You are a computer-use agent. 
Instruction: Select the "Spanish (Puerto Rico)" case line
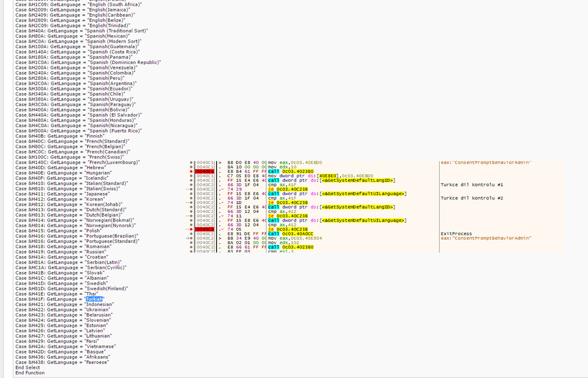click(78, 131)
